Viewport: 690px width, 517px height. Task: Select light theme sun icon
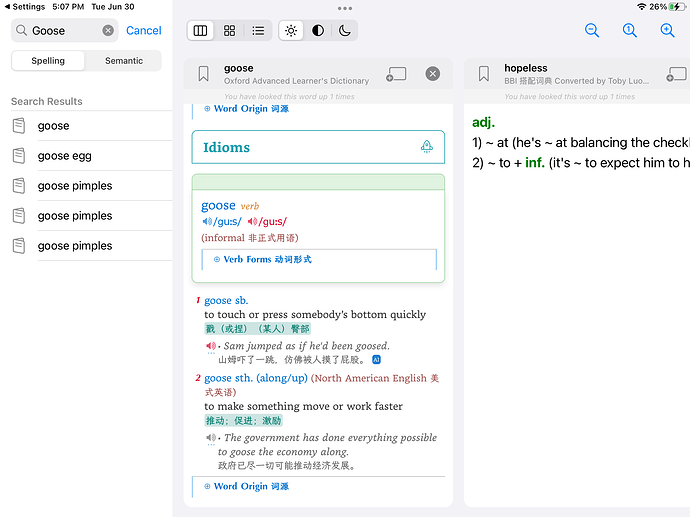click(291, 31)
